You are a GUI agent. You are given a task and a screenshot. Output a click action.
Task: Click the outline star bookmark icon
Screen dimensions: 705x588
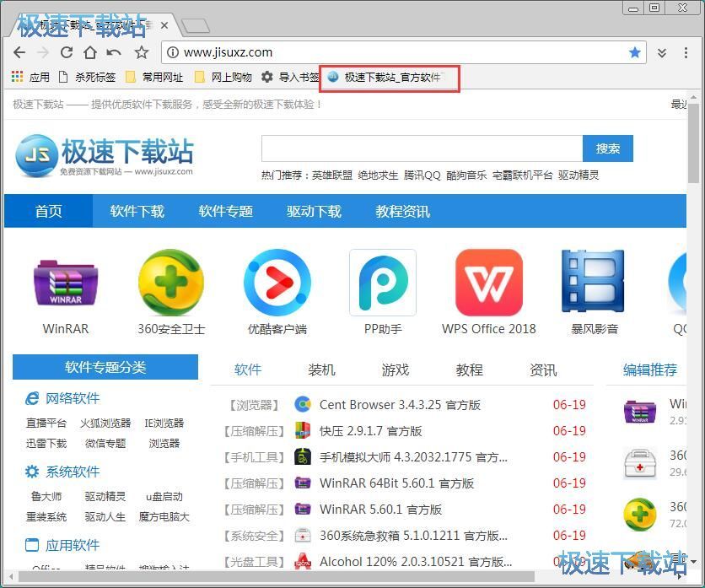pos(142,52)
